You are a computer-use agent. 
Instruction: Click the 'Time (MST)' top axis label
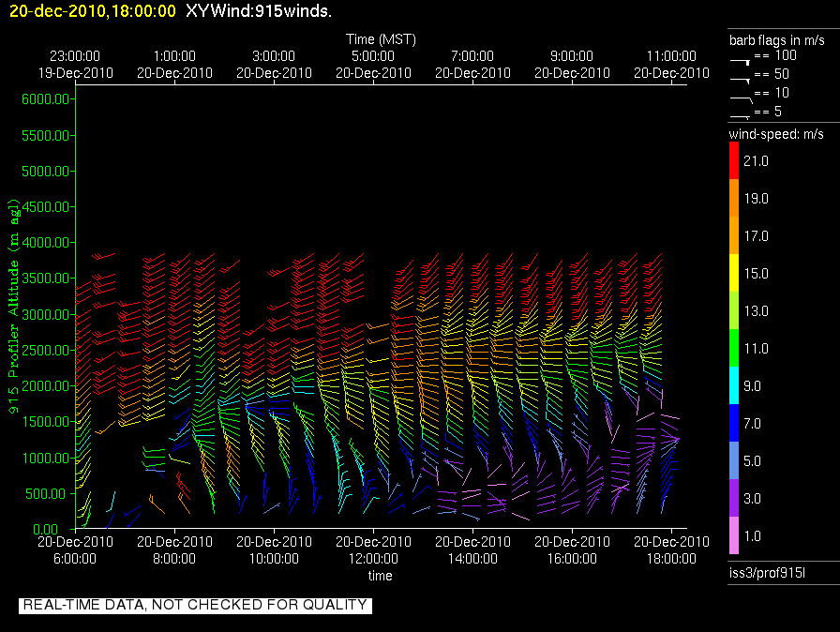click(381, 39)
